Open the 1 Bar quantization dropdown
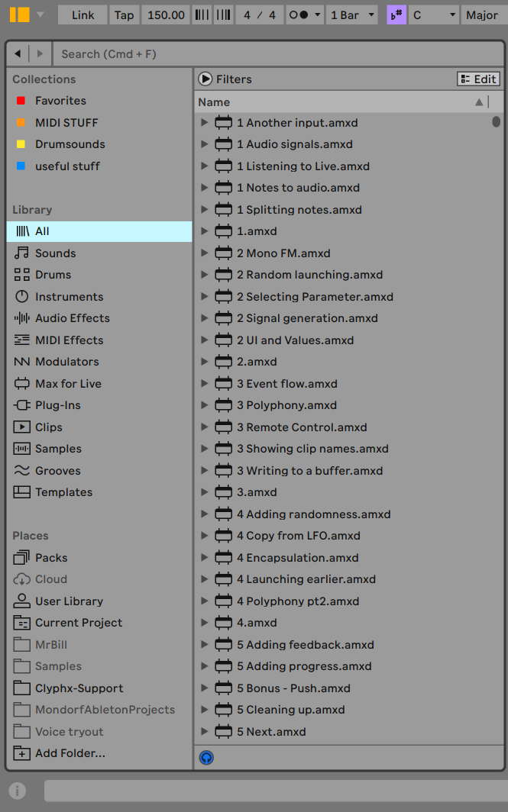The width and height of the screenshot is (508, 812). point(352,15)
